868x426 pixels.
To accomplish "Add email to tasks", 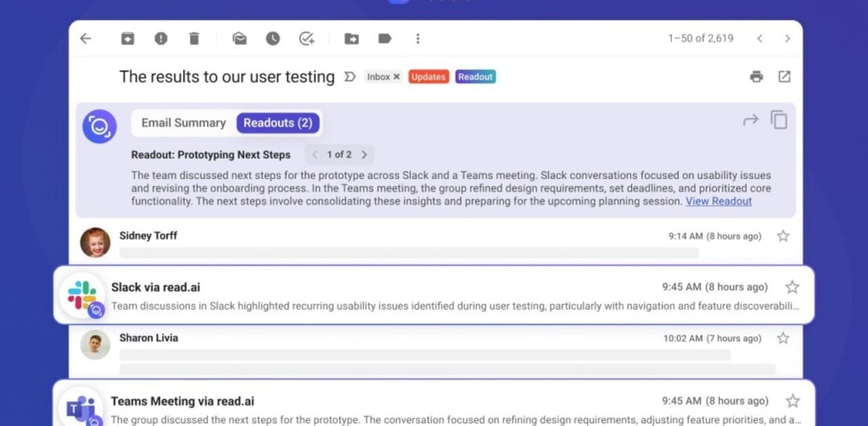I will 307,39.
